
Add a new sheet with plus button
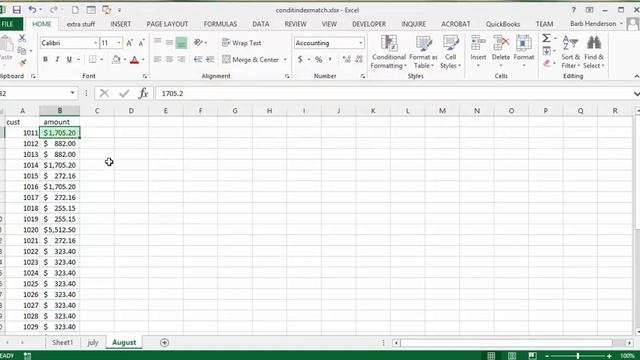click(x=164, y=343)
